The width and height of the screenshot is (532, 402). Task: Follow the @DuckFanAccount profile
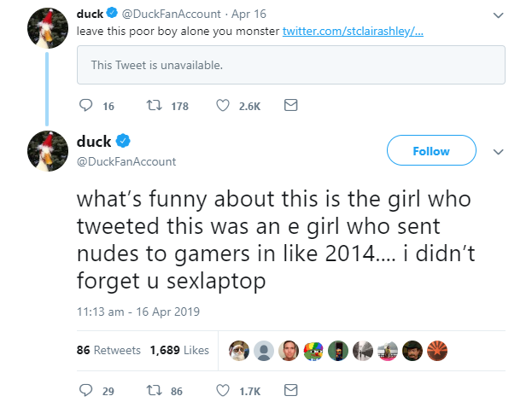[x=431, y=150]
